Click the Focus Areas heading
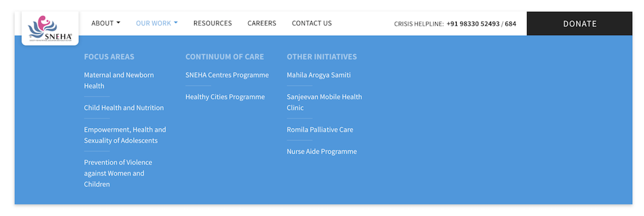The image size is (644, 216). (109, 56)
